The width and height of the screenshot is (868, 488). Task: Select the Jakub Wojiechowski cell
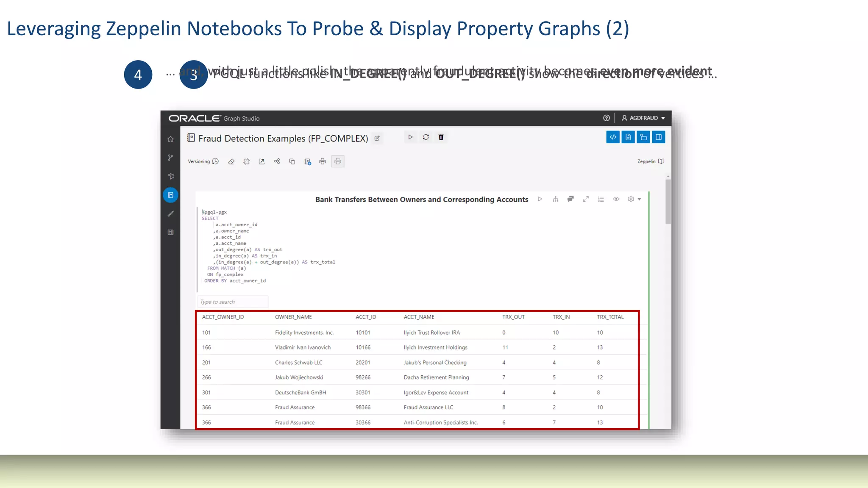coord(299,377)
